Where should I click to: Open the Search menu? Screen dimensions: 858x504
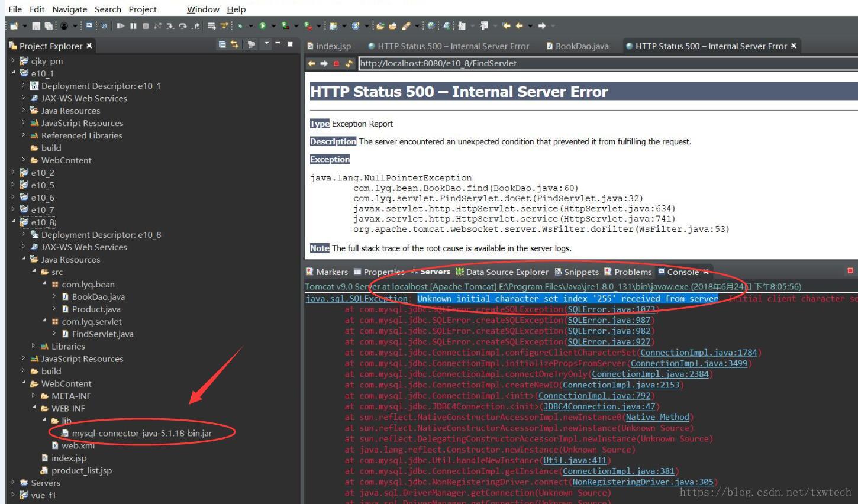[108, 9]
